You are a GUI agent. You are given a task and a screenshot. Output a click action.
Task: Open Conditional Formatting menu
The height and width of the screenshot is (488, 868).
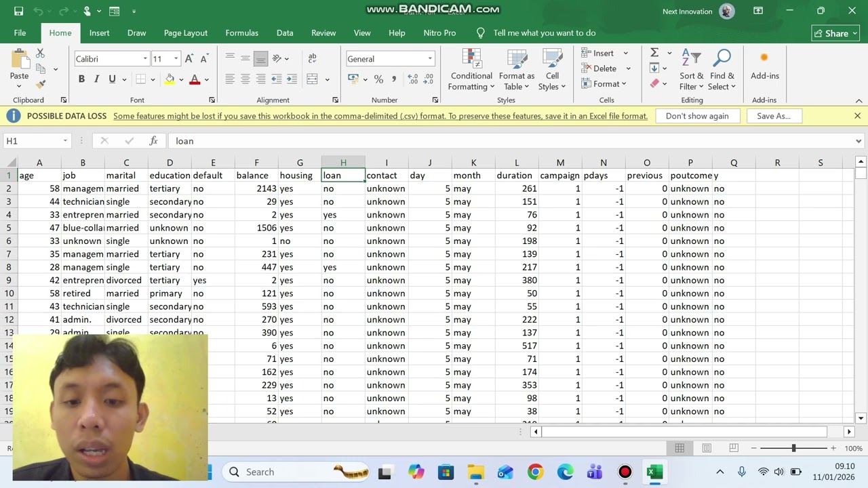pyautogui.click(x=471, y=70)
